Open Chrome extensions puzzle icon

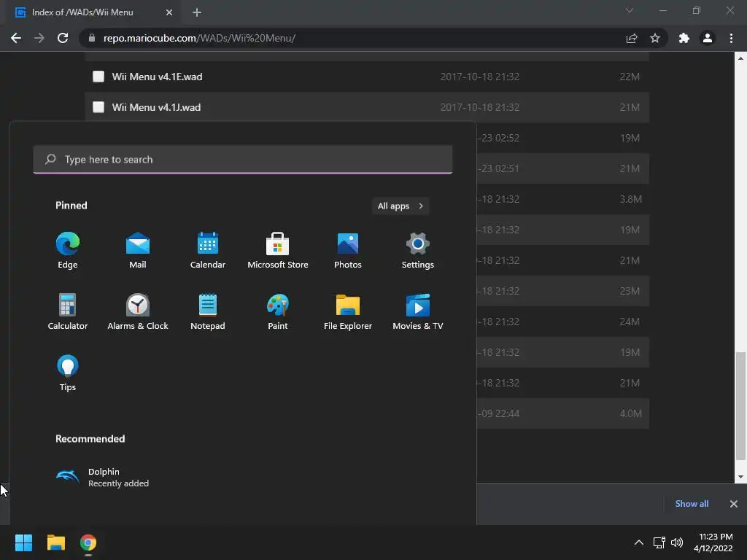tap(684, 38)
